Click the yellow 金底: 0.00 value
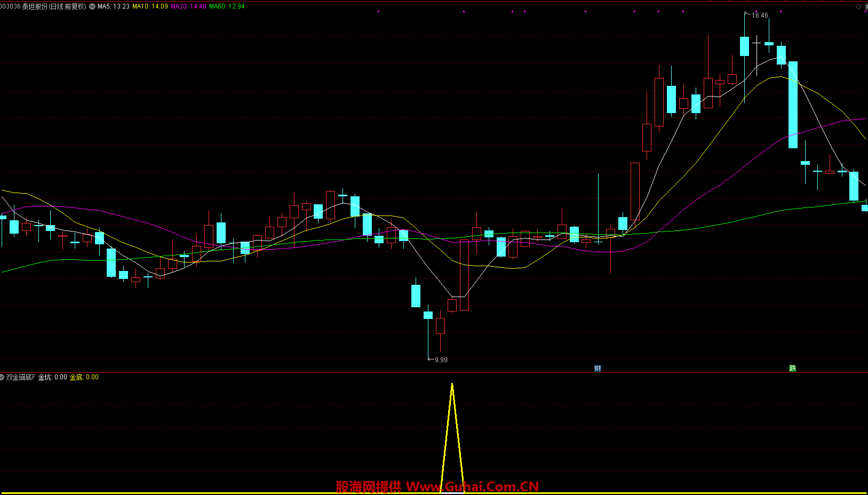This screenshot has height=495, width=868. 84,377
